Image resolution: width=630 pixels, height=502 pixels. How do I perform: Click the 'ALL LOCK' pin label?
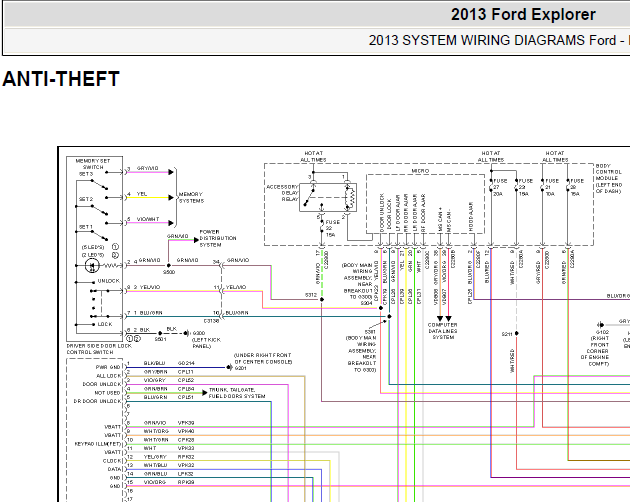(108, 376)
